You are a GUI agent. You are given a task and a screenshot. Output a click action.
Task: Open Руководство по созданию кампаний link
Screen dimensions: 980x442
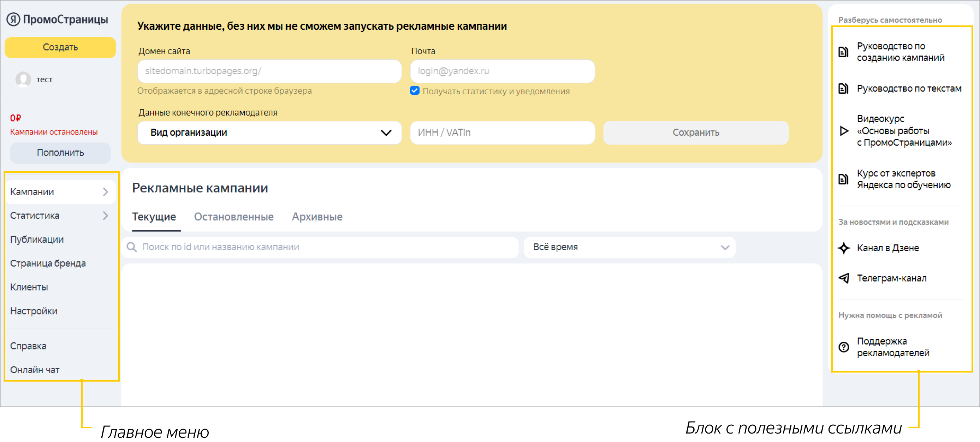(901, 52)
